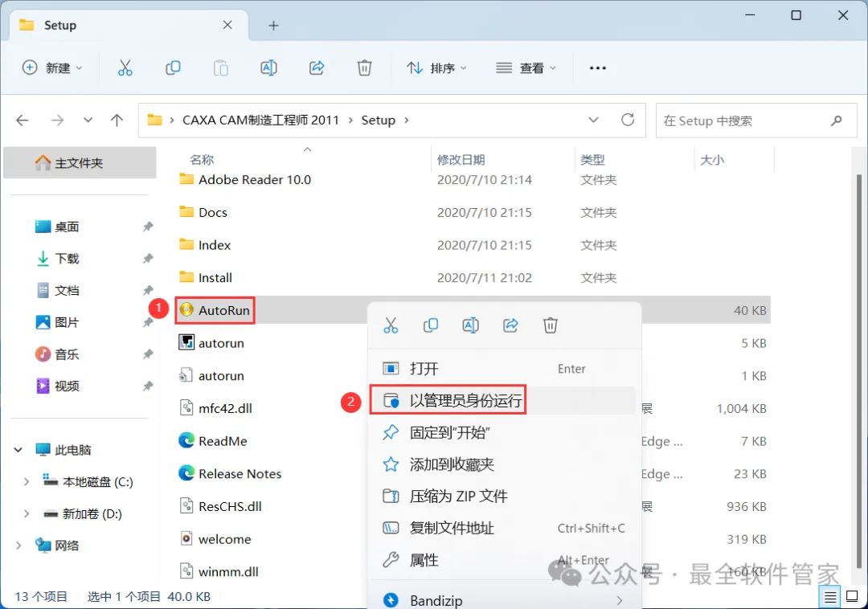Go forward with the Forward arrow
Image resolution: width=868 pixels, height=609 pixels.
(57, 120)
